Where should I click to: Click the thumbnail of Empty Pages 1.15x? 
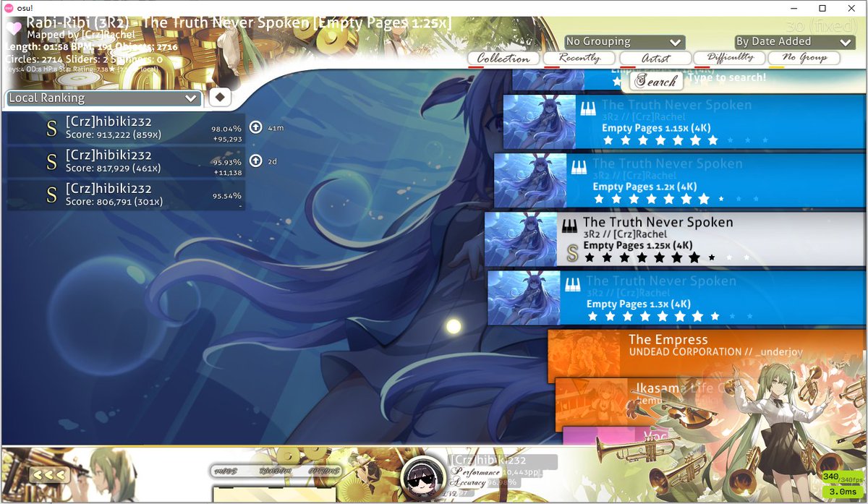[540, 121]
